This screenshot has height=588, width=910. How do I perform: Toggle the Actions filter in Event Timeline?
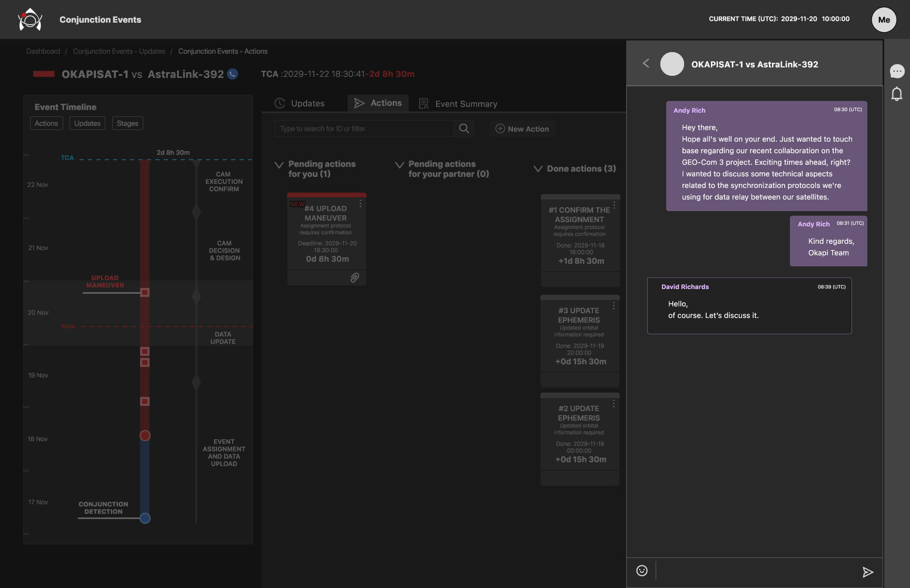tap(46, 123)
